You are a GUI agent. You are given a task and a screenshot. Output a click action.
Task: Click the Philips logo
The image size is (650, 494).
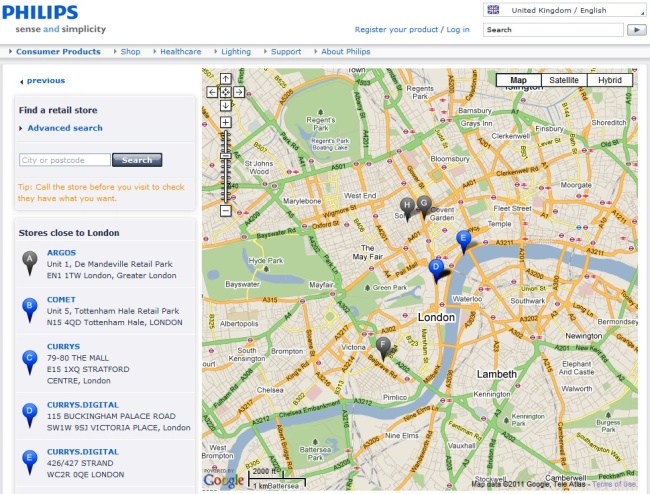[40, 12]
